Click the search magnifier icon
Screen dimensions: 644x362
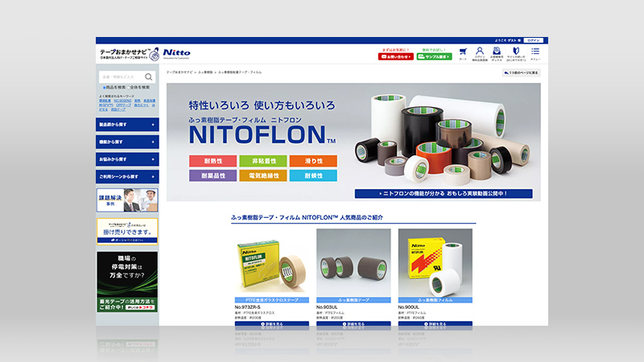(x=148, y=77)
